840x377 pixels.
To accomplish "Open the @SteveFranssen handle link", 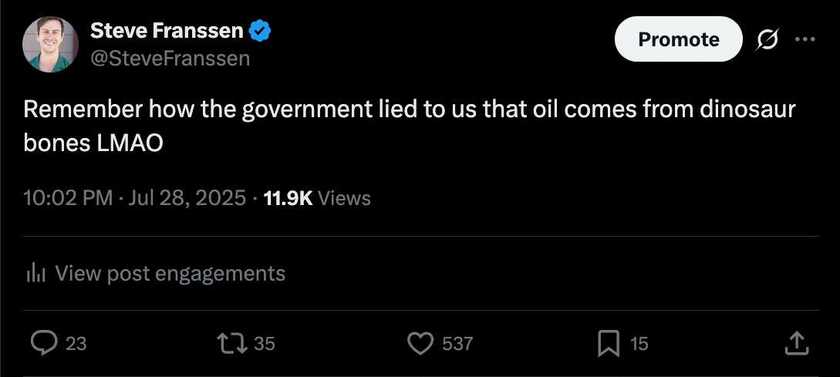I will (x=170, y=58).
